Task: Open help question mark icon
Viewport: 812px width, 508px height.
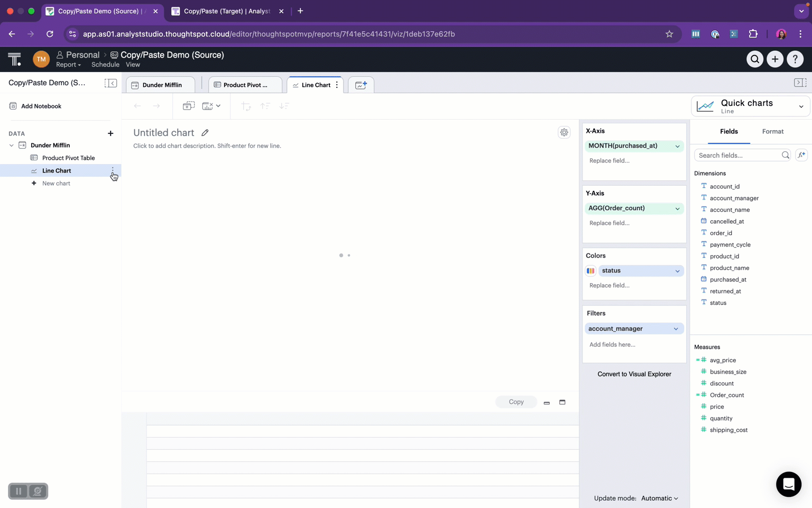Action: point(795,59)
